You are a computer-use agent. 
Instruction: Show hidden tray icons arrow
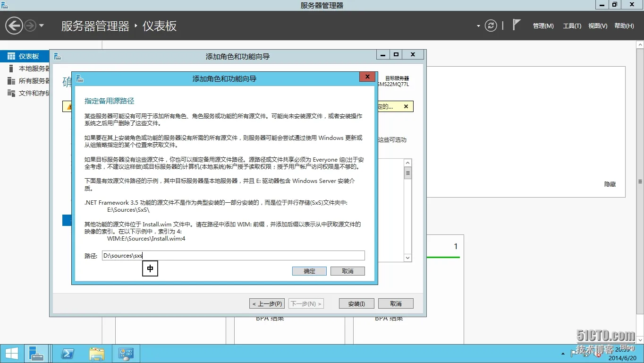click(x=563, y=354)
